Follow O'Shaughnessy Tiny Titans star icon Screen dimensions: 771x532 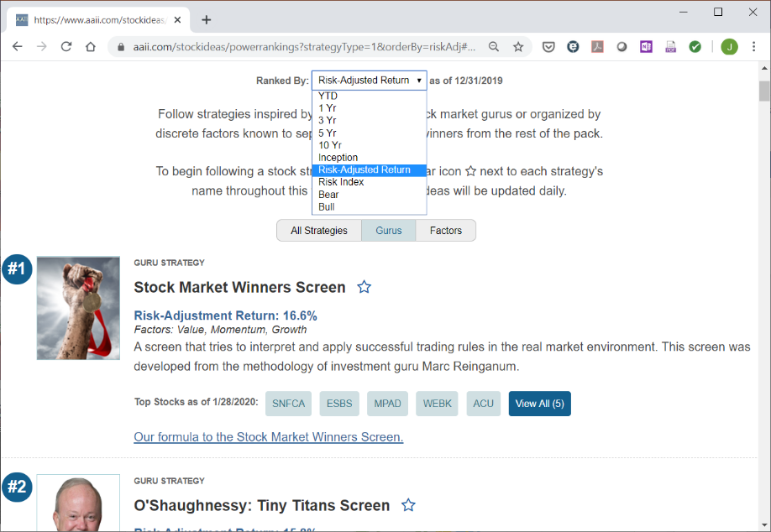(408, 505)
